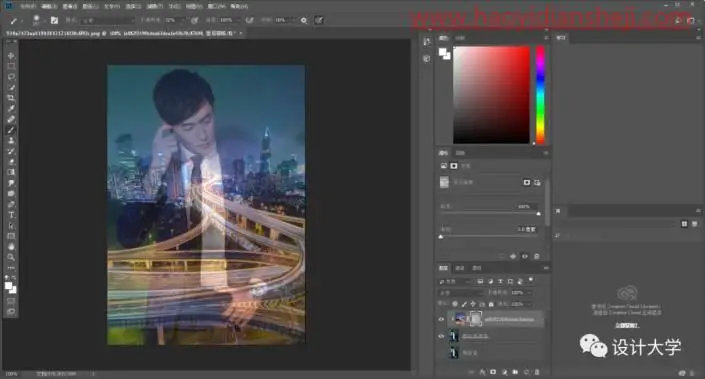
Task: Select the Rectangular Marquee tool
Action: pyautogui.click(x=11, y=67)
